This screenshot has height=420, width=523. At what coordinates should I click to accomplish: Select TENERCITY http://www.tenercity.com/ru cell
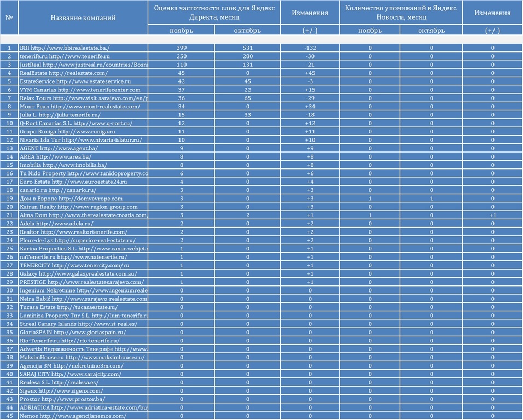[83, 265]
